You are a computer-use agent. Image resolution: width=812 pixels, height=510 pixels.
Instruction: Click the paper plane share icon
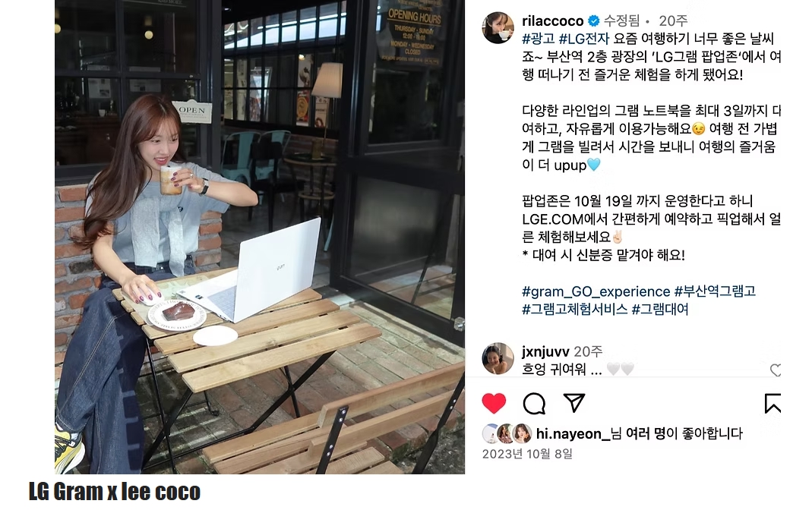click(x=574, y=402)
